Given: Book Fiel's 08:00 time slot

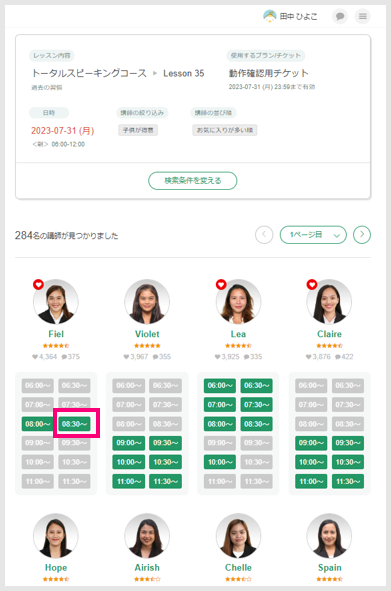Looking at the screenshot, I should [38, 424].
